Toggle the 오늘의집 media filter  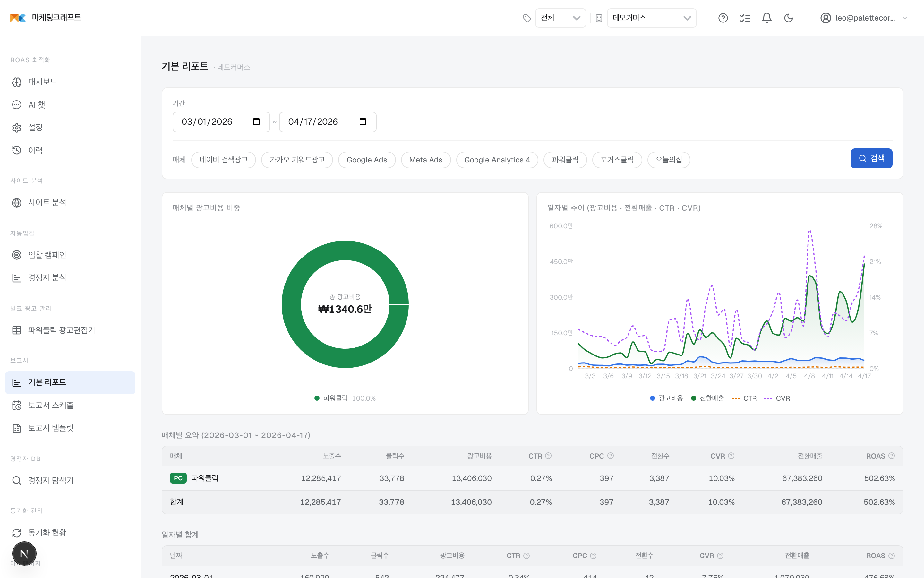[669, 160]
